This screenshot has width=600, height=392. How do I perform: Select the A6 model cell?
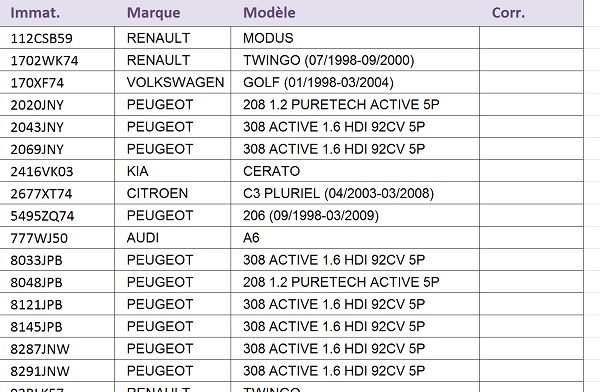(x=355, y=238)
